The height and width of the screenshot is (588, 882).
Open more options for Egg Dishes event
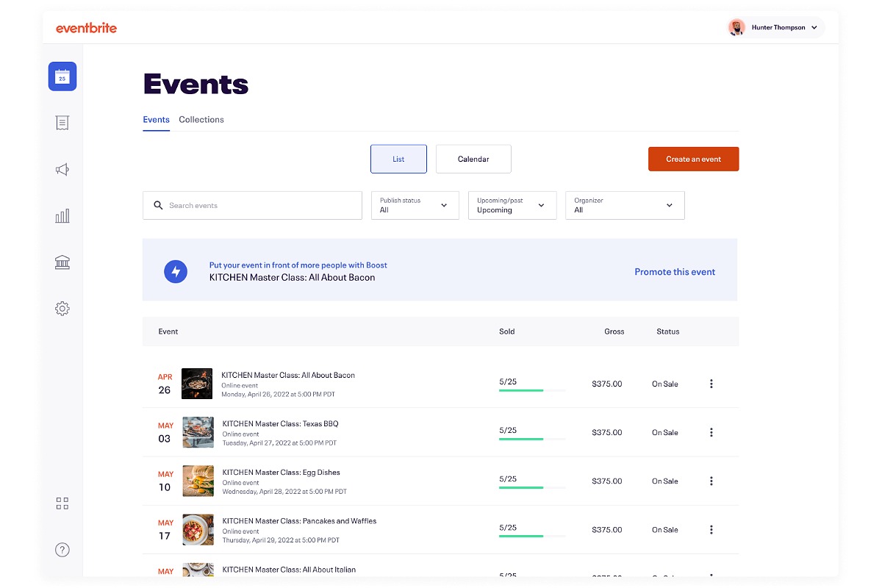pyautogui.click(x=711, y=481)
